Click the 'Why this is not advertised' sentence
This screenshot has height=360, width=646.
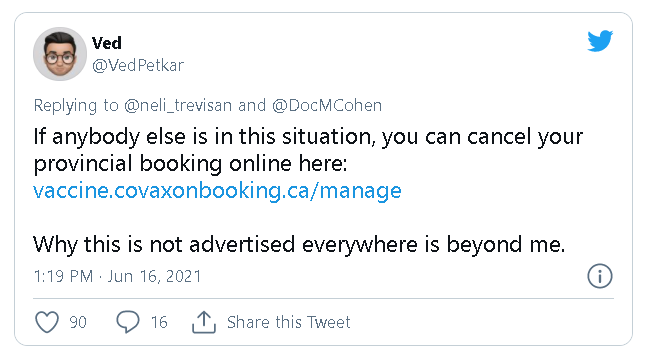click(299, 244)
